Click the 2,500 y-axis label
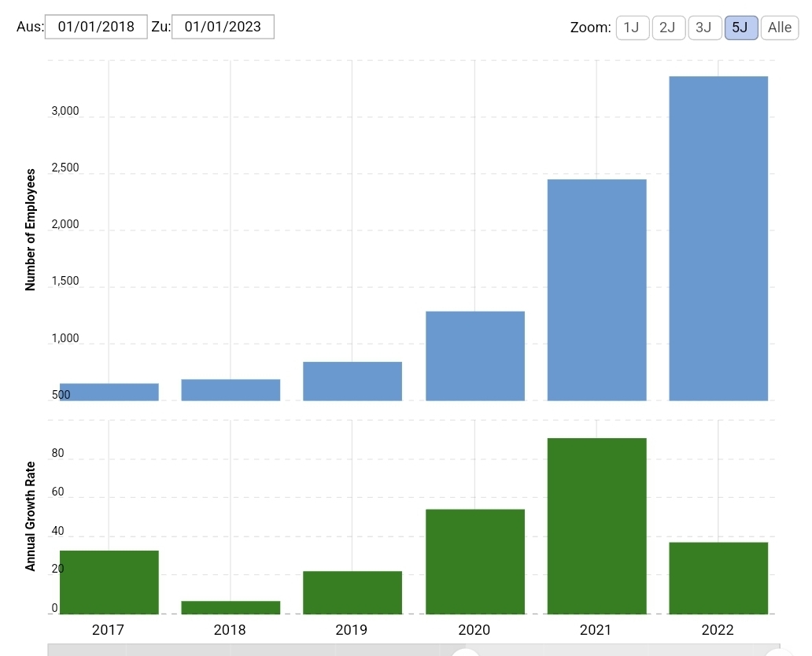 point(65,168)
